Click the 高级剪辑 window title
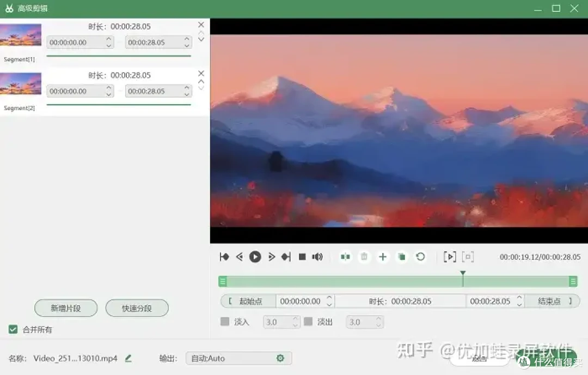588x375 pixels. coord(33,8)
